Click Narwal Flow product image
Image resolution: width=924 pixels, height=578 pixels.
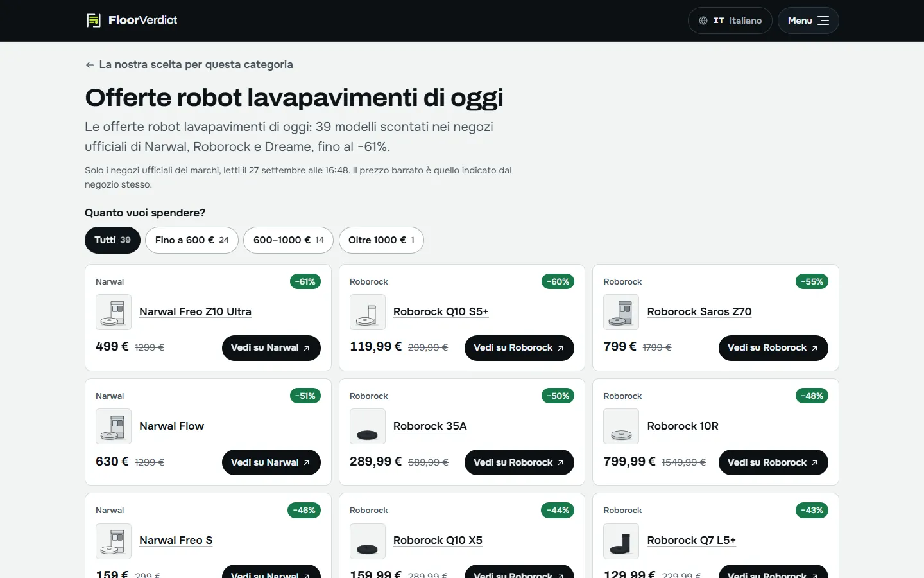[x=114, y=426]
